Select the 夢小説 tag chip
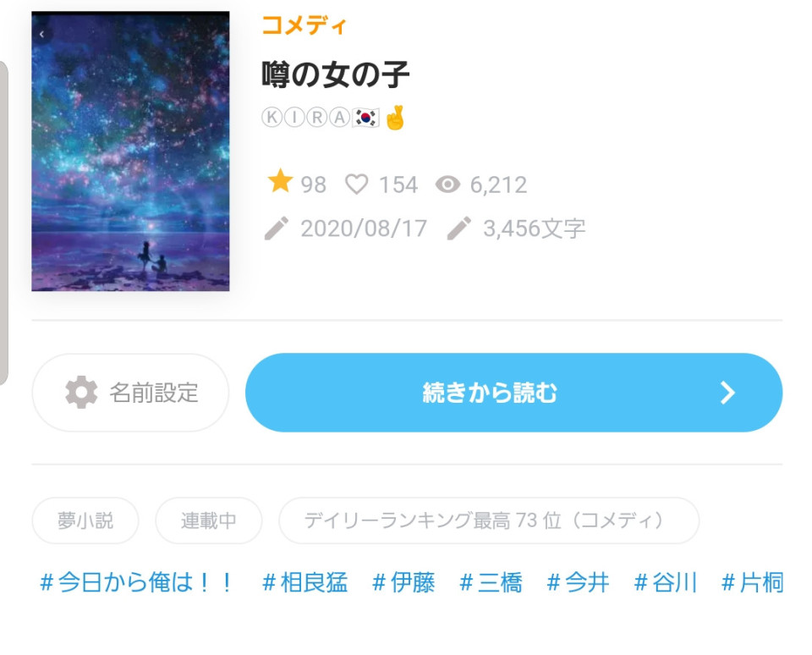Screen dimensions: 812x655 click(85, 520)
